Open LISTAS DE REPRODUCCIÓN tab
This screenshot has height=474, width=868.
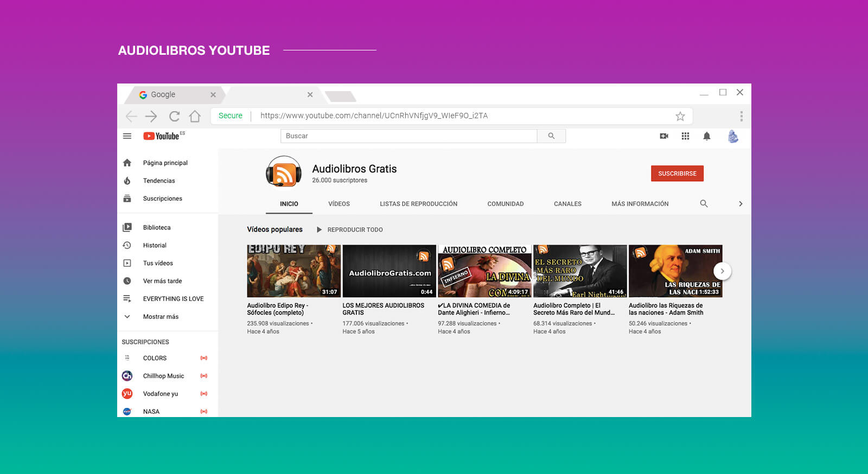(x=418, y=204)
